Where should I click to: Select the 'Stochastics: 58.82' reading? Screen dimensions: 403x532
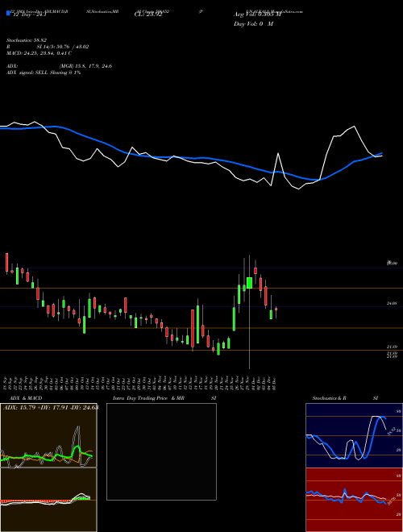(27, 40)
